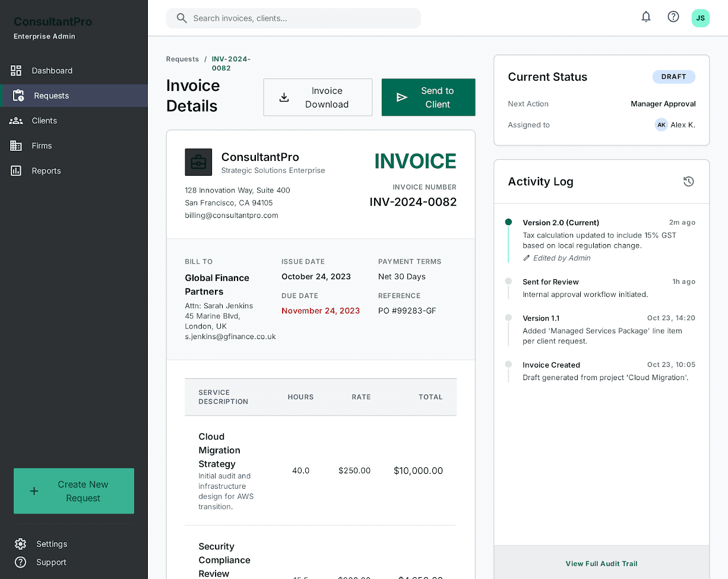Click the paper plane send icon
Screen dimensions: 728x579
click(402, 97)
